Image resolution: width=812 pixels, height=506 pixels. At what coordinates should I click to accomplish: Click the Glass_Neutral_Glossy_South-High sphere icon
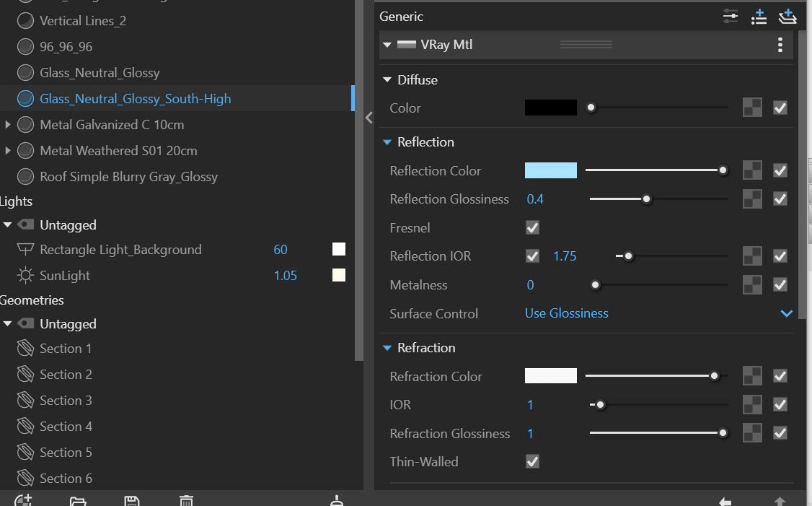25,98
